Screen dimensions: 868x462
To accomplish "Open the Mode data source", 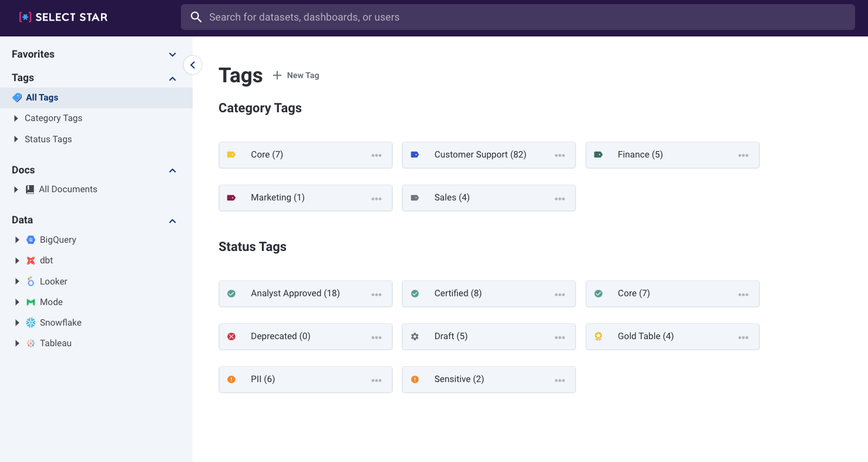I will pos(51,302).
